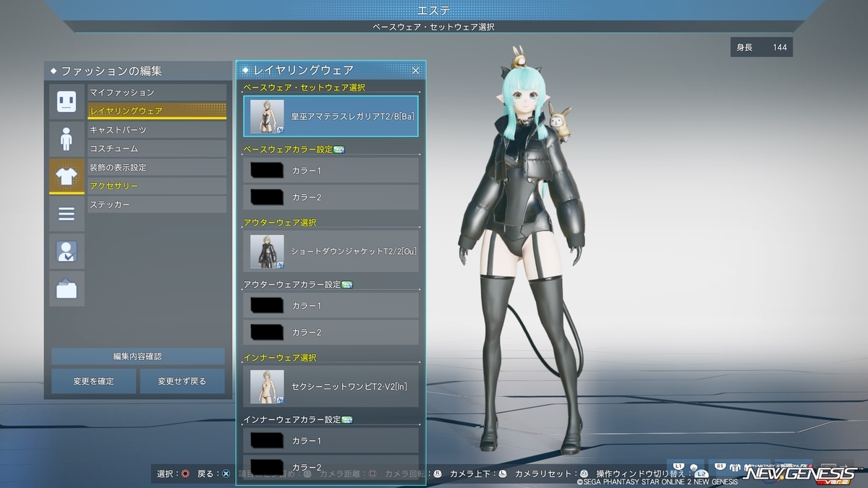This screenshot has width=868, height=488.
Task: Click the アウターウェア選択 section header
Action: coord(280,223)
